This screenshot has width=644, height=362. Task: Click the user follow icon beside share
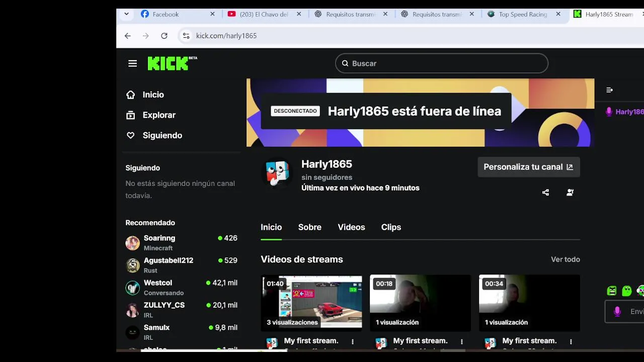click(570, 192)
